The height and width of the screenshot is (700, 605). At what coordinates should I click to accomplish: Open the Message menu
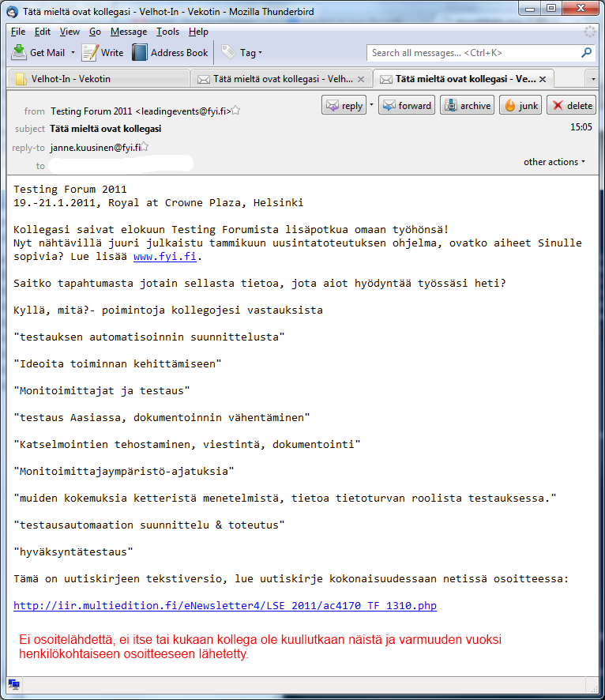129,32
